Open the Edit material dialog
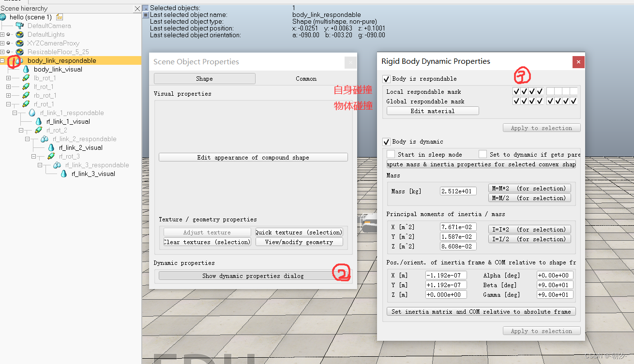 tap(432, 111)
